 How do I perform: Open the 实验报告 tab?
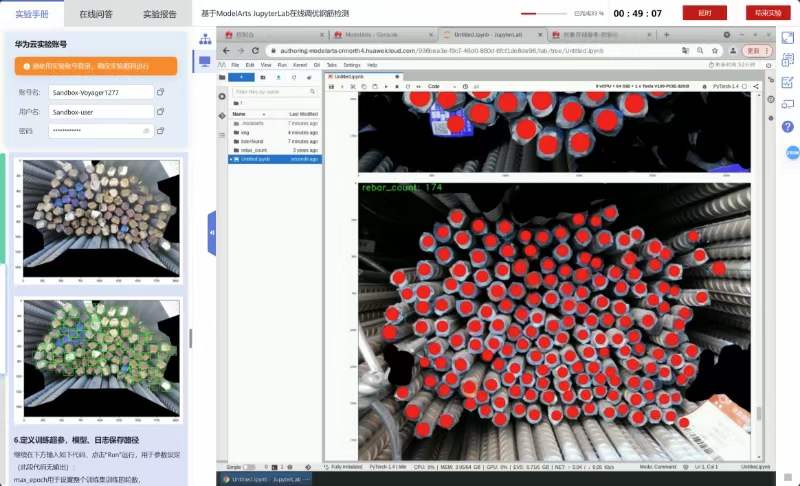[x=159, y=14]
